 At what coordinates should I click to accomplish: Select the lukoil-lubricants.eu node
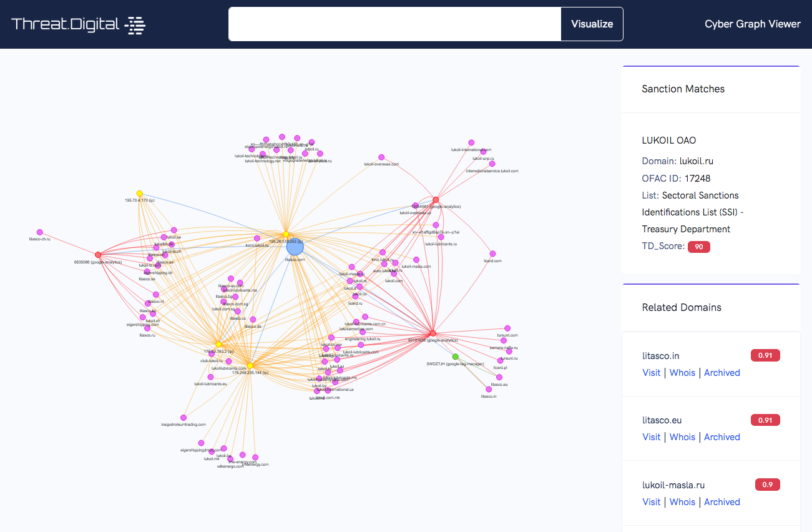point(210,377)
